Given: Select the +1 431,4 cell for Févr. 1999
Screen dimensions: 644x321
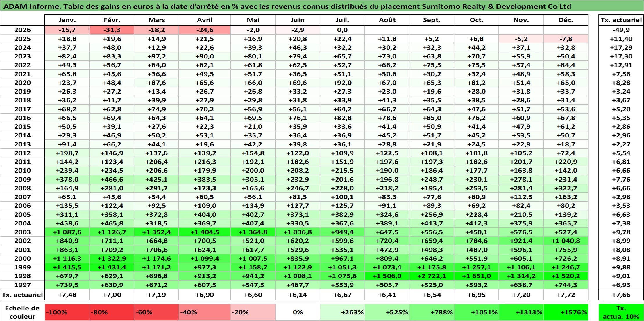Looking at the screenshot, I should pyautogui.click(x=112, y=267).
